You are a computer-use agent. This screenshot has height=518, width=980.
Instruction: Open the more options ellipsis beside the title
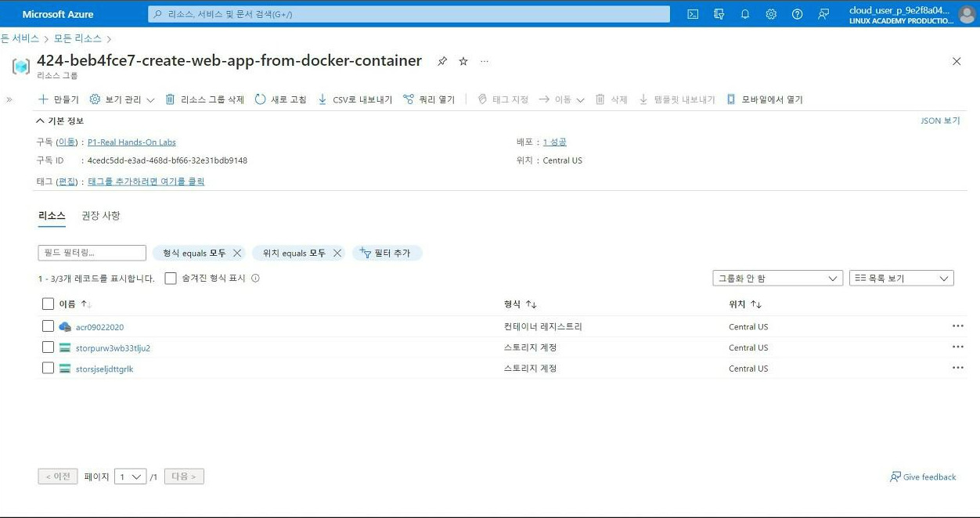(485, 61)
